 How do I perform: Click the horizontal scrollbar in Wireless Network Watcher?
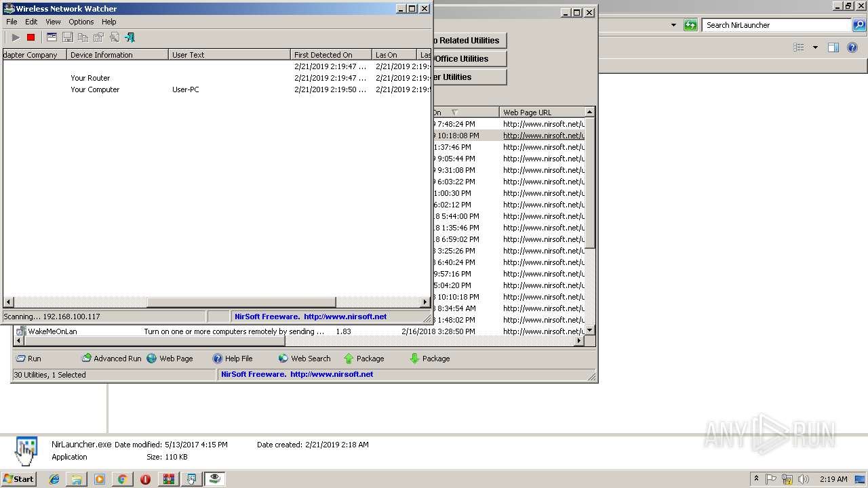241,302
